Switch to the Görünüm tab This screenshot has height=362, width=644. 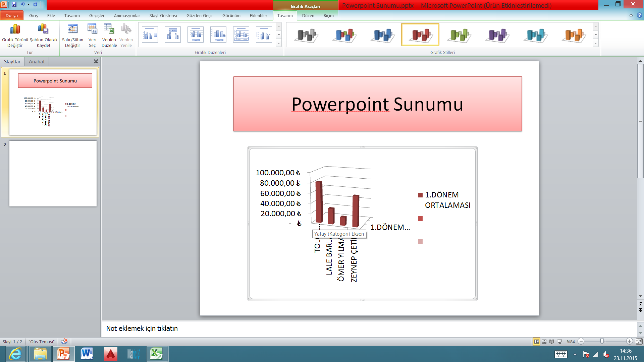pyautogui.click(x=231, y=15)
